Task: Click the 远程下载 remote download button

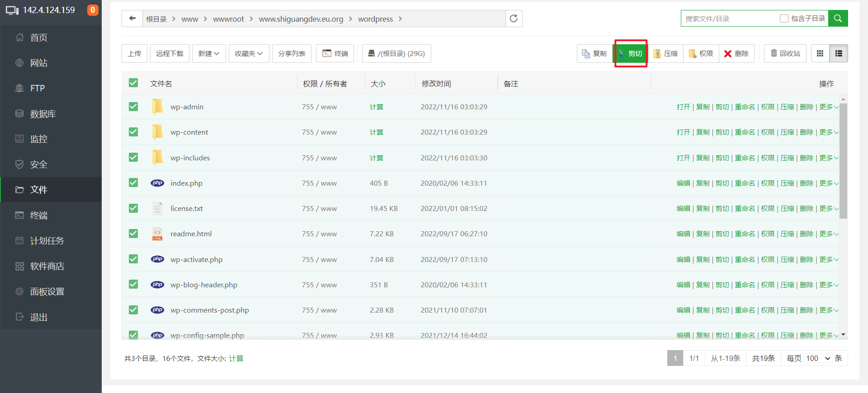Action: point(170,53)
